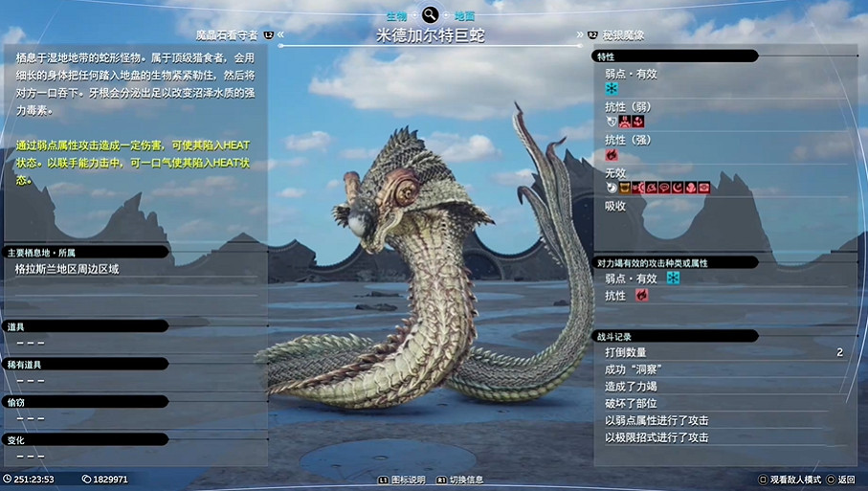The width and height of the screenshot is (868, 491).
Task: Click the first shield icon under 抗性（弱）
Action: coord(612,122)
